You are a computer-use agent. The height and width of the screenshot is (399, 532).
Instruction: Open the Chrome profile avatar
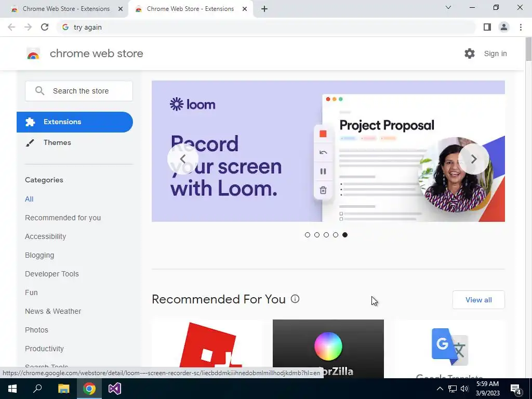click(x=504, y=27)
